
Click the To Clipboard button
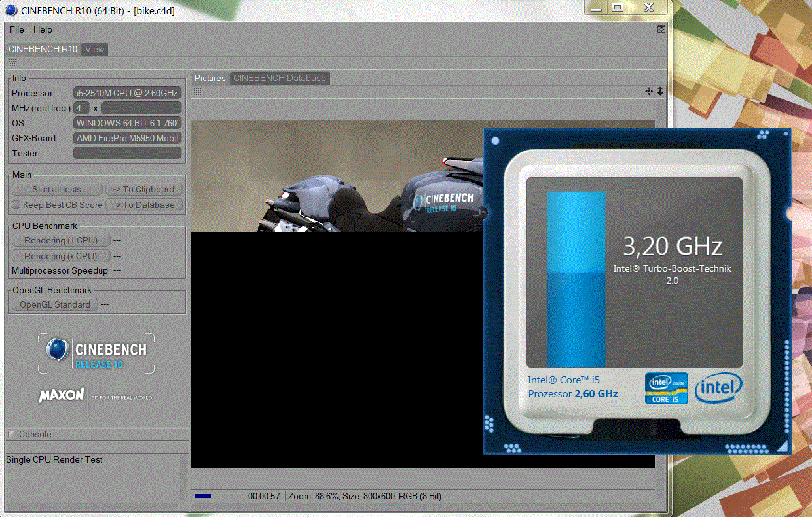tap(143, 189)
